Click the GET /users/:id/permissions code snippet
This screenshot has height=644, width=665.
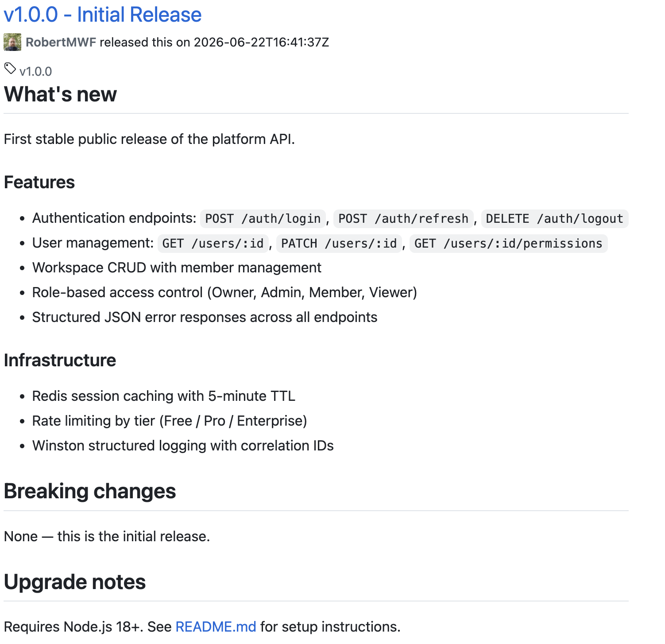509,244
